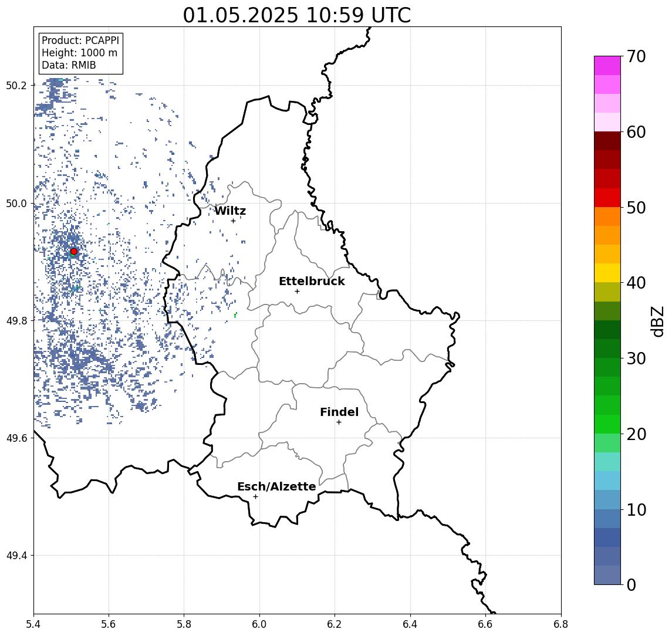Click the colorbar tick label 60

(x=636, y=132)
